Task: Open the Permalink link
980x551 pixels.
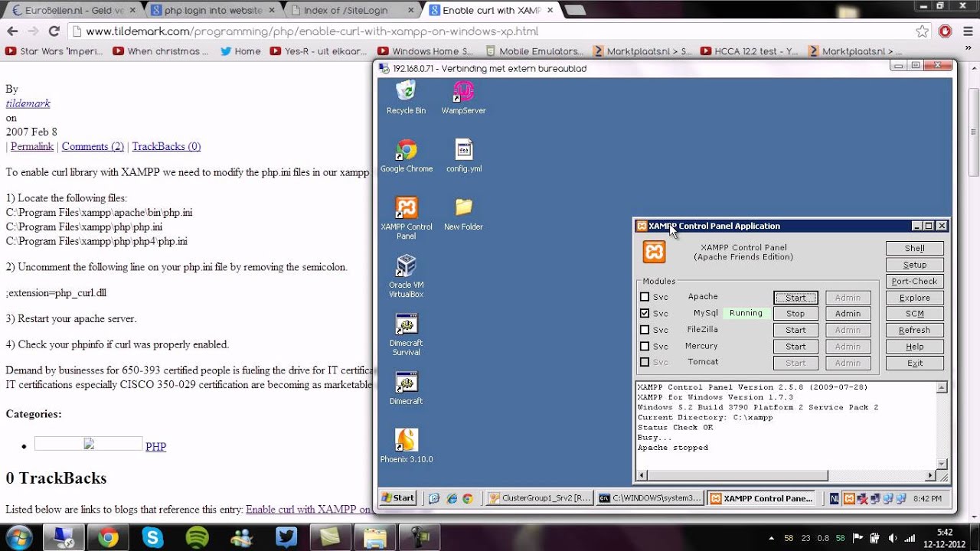Action: [x=32, y=146]
